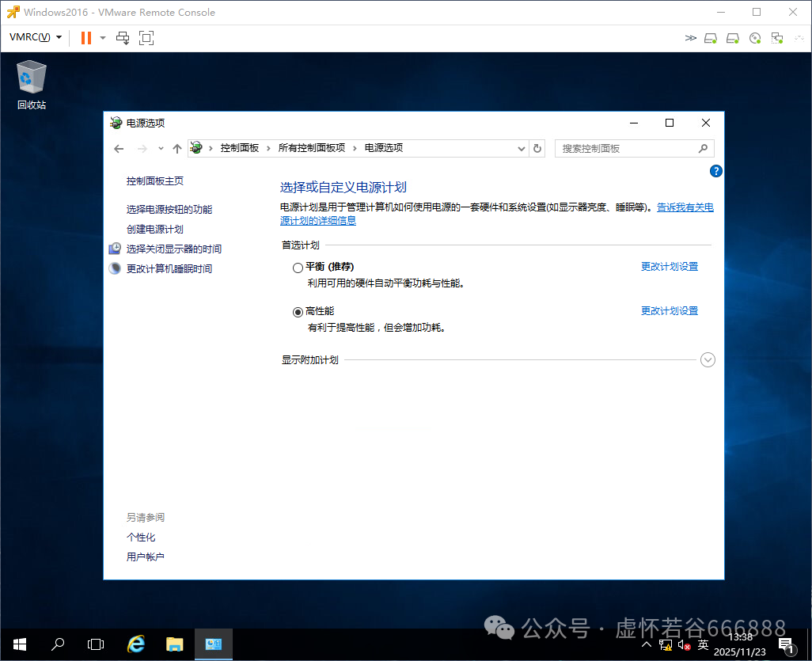
Task: Open the Windows Start menu
Action: (20, 644)
